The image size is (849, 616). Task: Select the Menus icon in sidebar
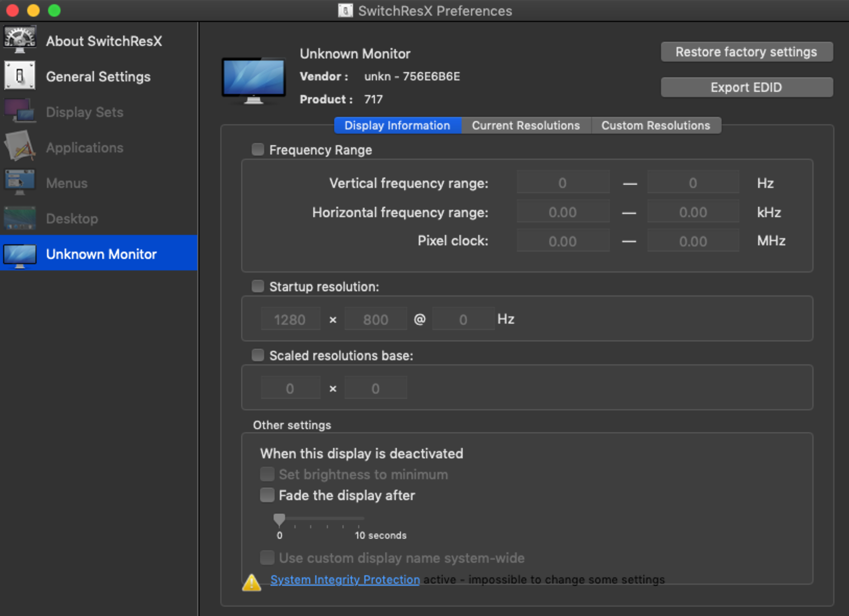[20, 182]
